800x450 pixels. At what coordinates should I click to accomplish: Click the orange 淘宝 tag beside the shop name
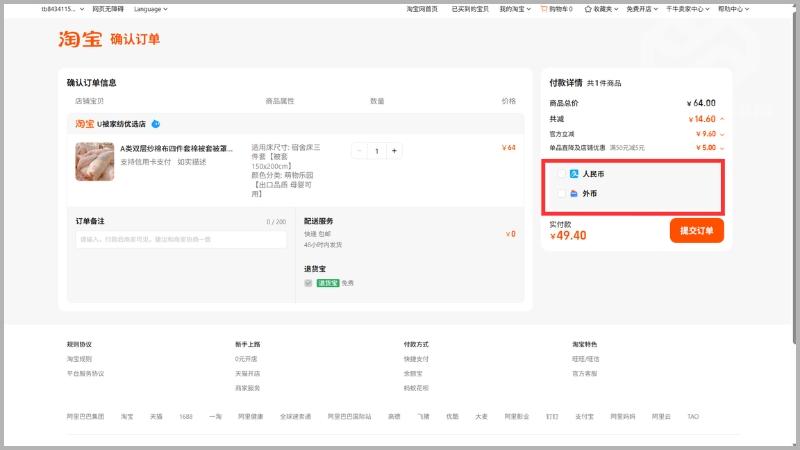[84, 124]
